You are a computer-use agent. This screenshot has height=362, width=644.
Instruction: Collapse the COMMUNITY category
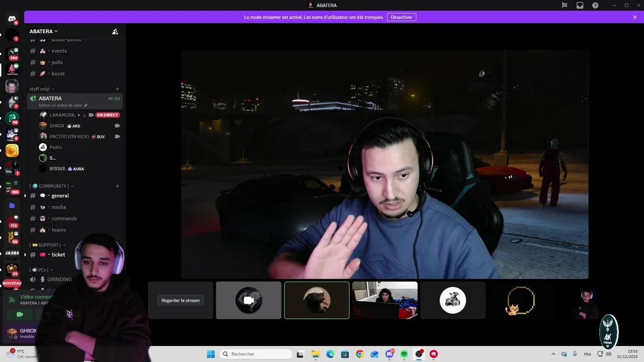click(52, 186)
